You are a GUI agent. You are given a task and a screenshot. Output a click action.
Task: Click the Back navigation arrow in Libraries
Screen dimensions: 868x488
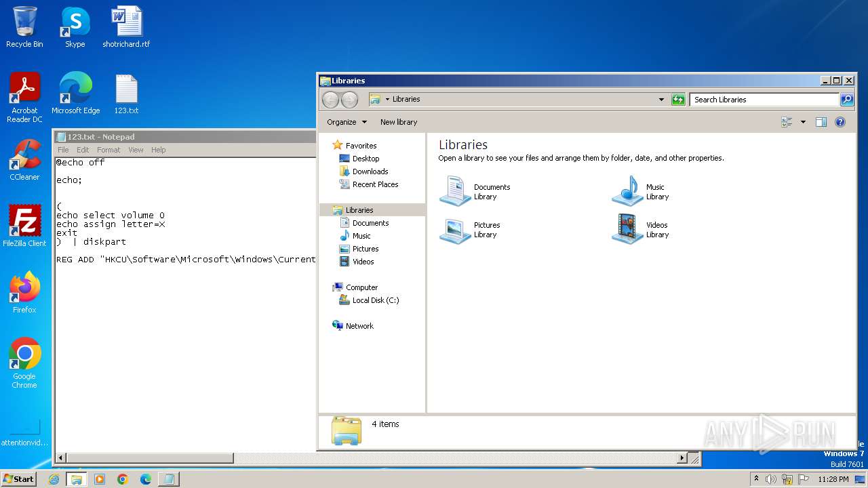pos(330,100)
